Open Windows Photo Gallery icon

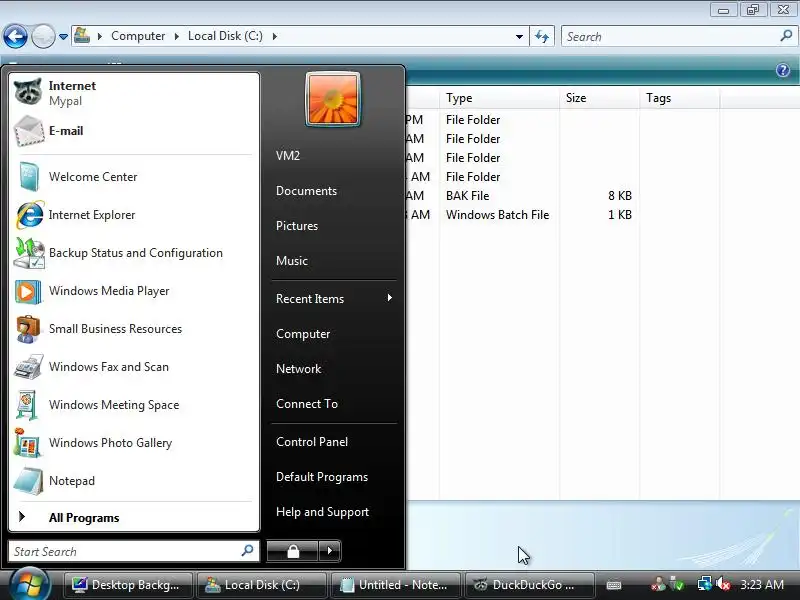click(28, 443)
